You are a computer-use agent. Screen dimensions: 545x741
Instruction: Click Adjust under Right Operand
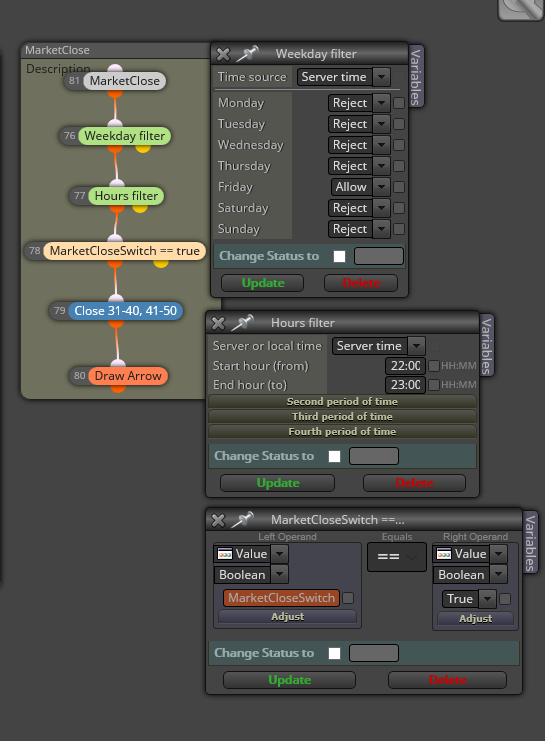(x=476, y=619)
